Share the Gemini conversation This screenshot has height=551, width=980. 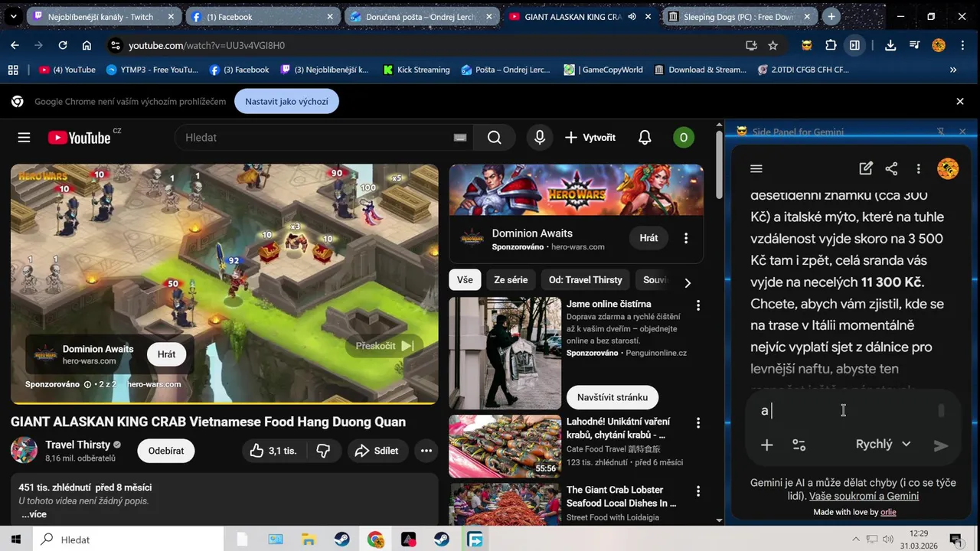(891, 169)
